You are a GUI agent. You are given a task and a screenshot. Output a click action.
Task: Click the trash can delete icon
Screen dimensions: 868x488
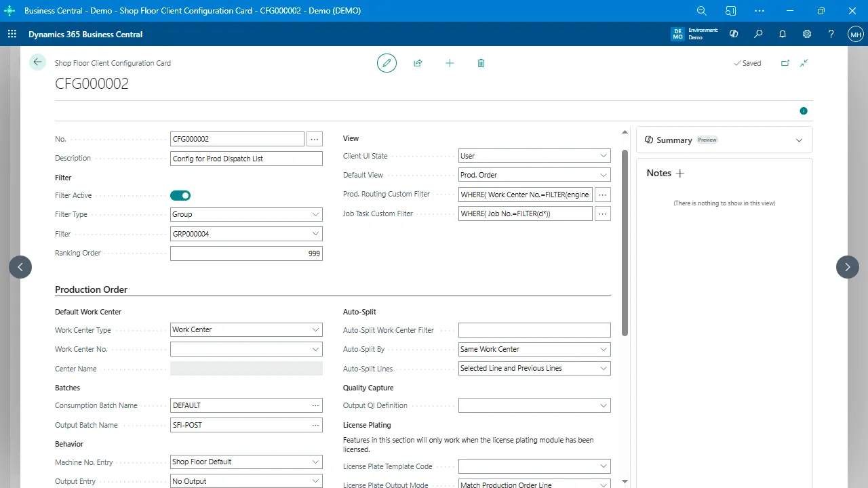481,63
